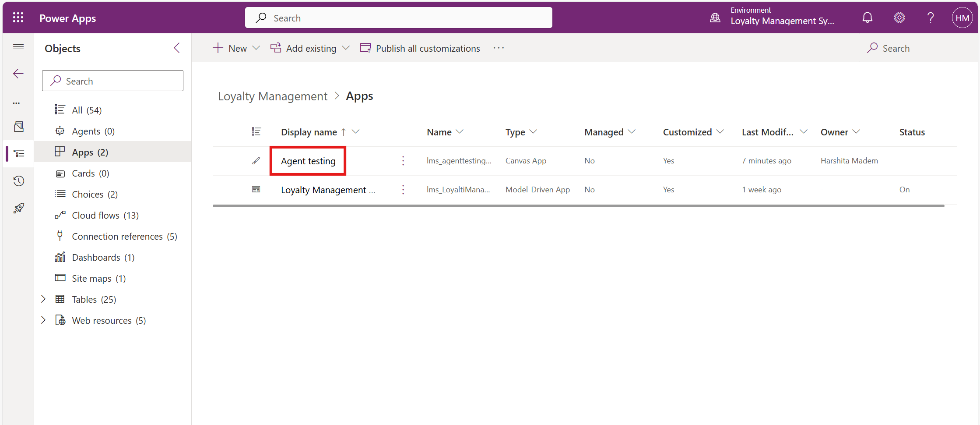Open the HM account avatar

(962, 18)
